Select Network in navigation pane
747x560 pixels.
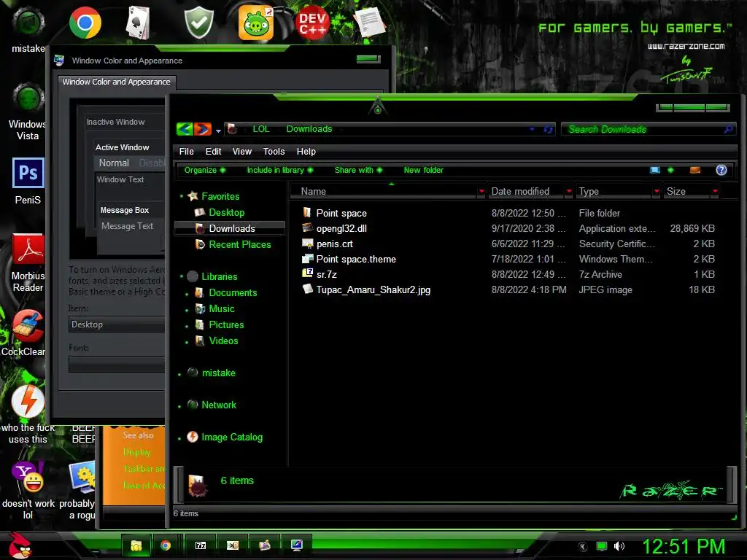pos(219,405)
